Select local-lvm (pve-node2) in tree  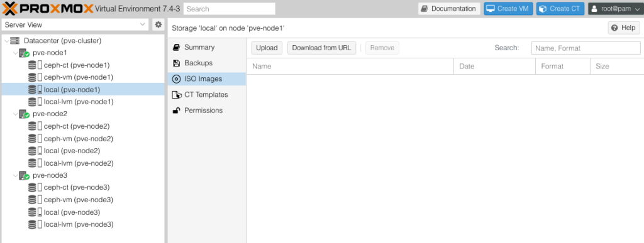coord(83,163)
